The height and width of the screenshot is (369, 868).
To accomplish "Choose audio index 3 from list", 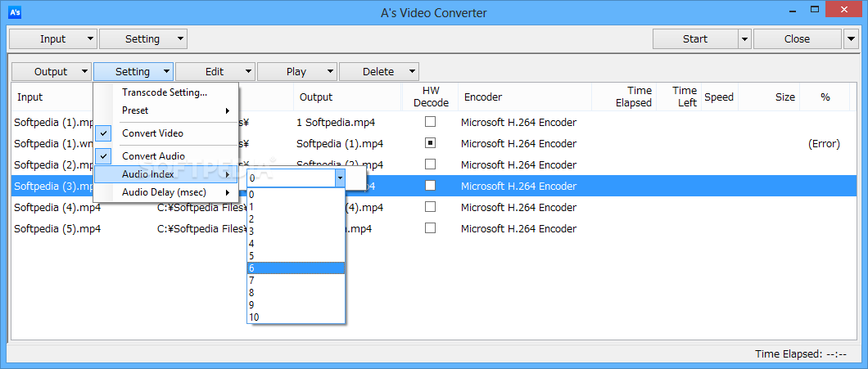I will 296,231.
